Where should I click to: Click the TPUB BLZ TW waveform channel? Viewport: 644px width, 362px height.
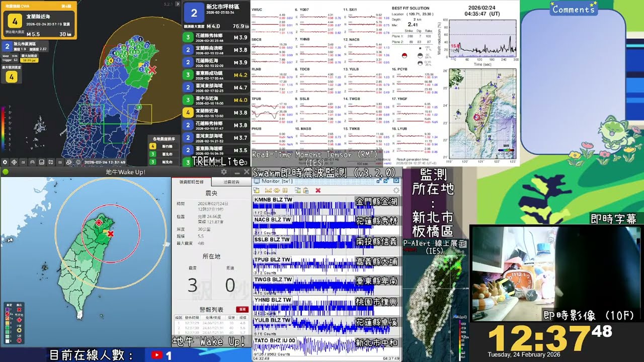click(x=326, y=265)
